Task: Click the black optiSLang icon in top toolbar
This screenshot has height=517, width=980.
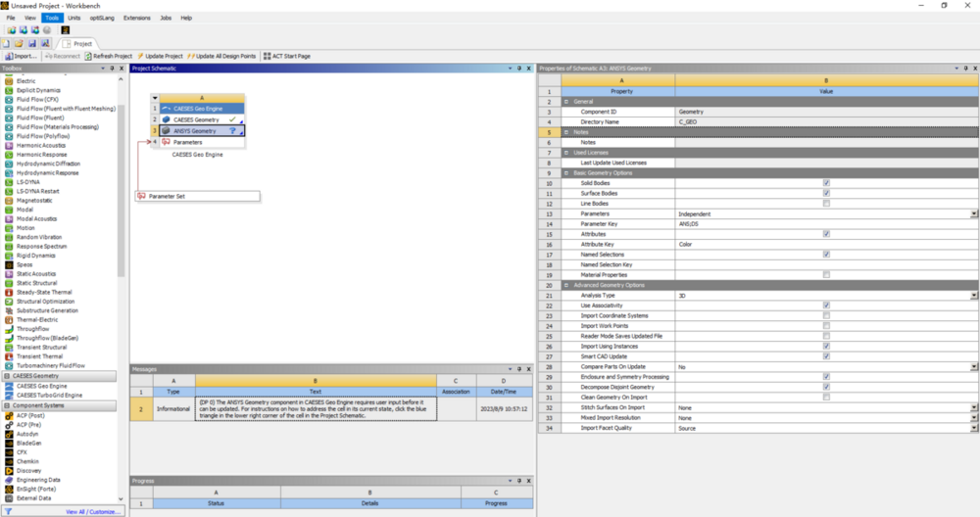Action: pyautogui.click(x=65, y=30)
